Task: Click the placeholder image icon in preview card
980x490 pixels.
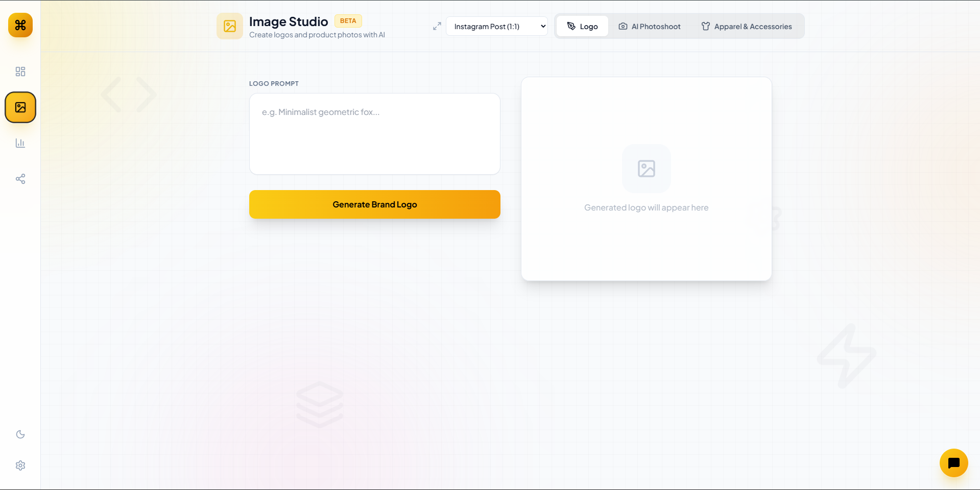Action: (x=646, y=169)
